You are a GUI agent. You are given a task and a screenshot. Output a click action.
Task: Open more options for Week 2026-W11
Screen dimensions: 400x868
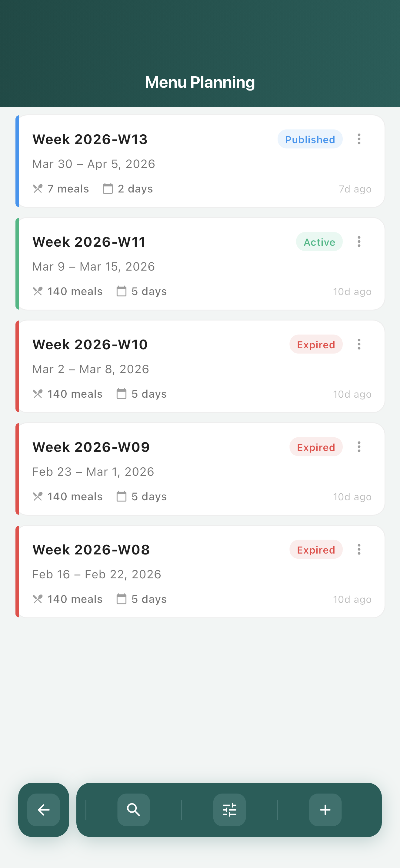tap(359, 242)
